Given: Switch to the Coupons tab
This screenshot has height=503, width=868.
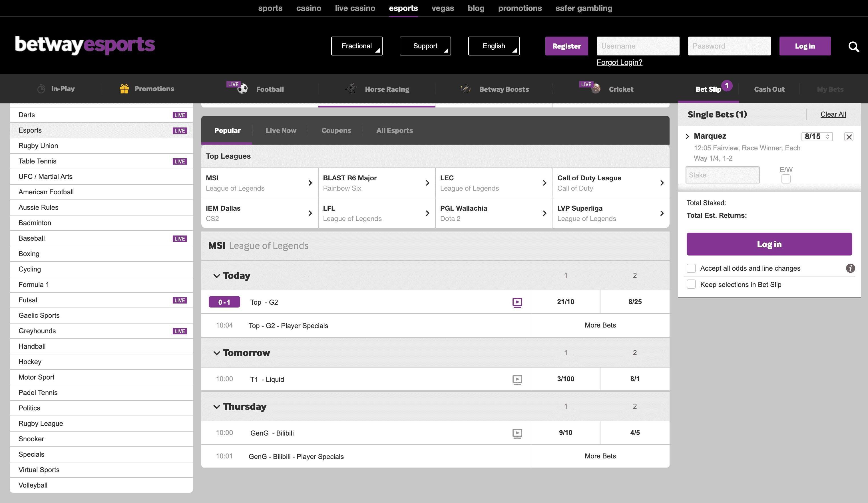Looking at the screenshot, I should coord(336,130).
